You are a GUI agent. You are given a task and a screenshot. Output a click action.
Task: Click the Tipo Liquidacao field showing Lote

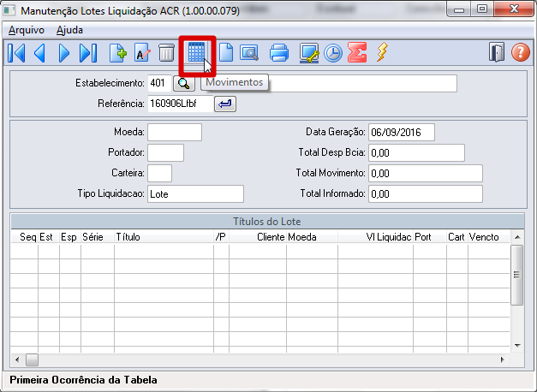(195, 193)
